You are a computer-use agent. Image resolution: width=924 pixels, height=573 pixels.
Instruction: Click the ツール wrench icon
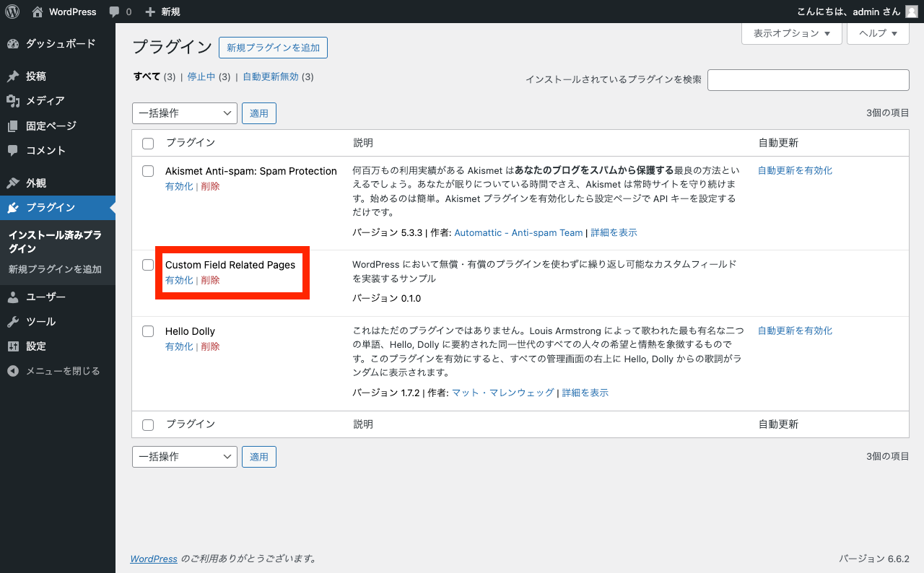point(13,322)
